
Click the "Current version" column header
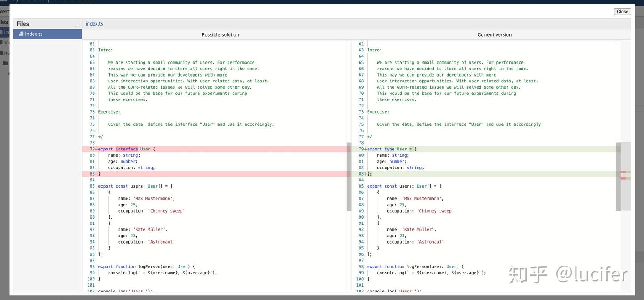click(494, 35)
